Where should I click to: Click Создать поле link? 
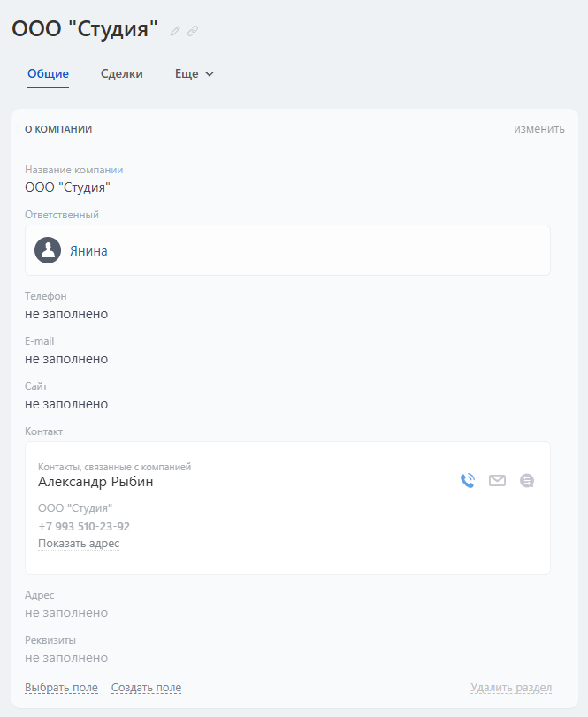click(146, 688)
